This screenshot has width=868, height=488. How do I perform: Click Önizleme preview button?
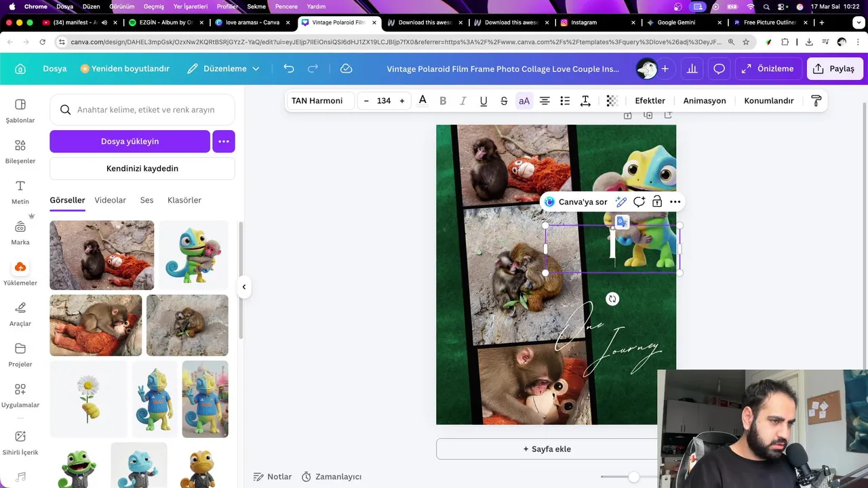tap(768, 68)
